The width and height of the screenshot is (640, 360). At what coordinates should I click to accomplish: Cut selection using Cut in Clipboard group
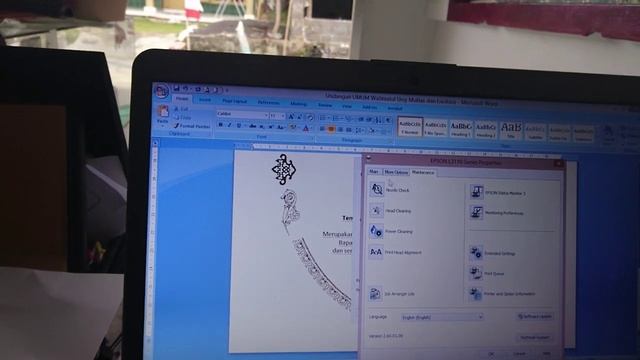[x=181, y=109]
